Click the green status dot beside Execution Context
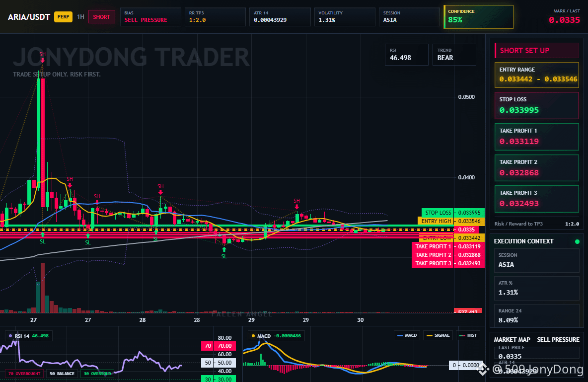Image resolution: width=588 pixels, height=382 pixels. pyautogui.click(x=577, y=241)
